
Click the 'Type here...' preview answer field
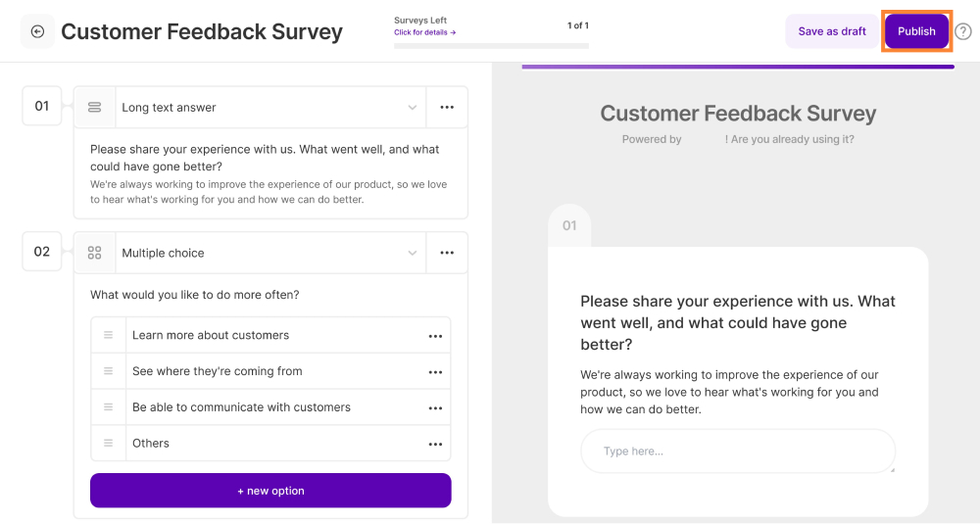737,452
